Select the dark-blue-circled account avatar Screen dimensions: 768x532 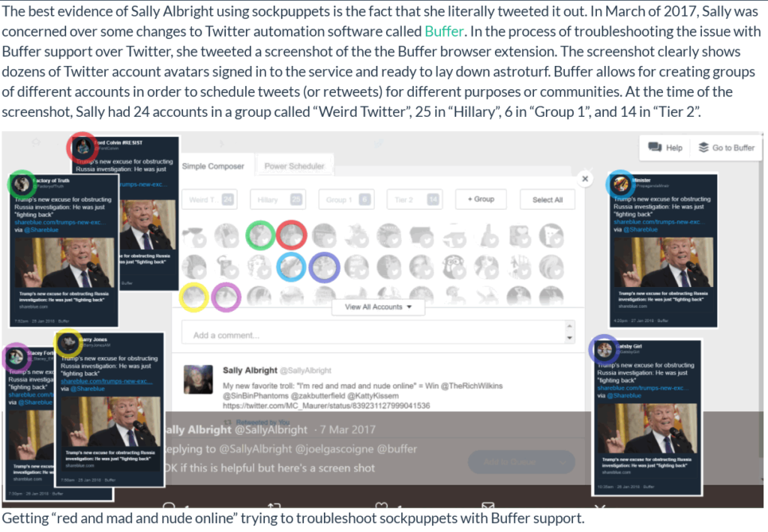[x=324, y=267]
